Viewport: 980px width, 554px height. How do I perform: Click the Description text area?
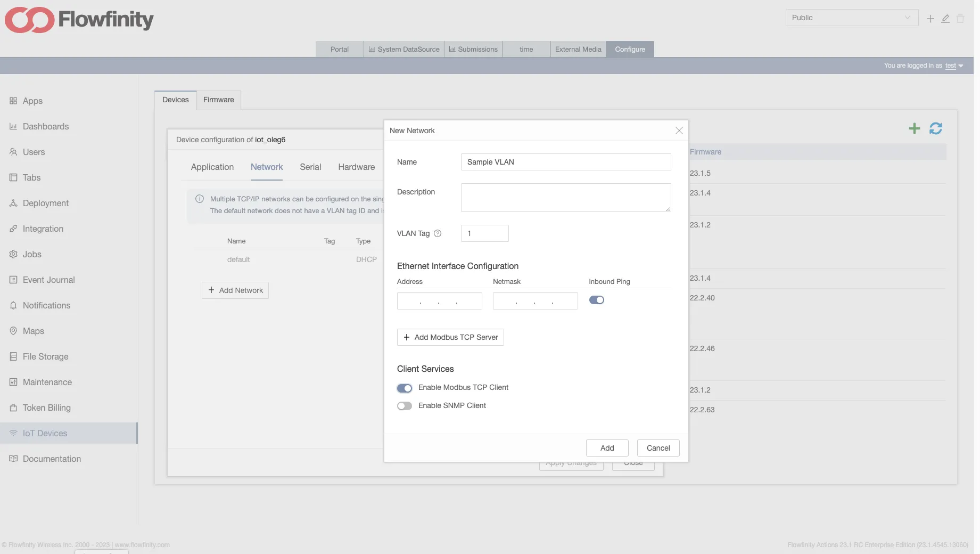coord(565,198)
